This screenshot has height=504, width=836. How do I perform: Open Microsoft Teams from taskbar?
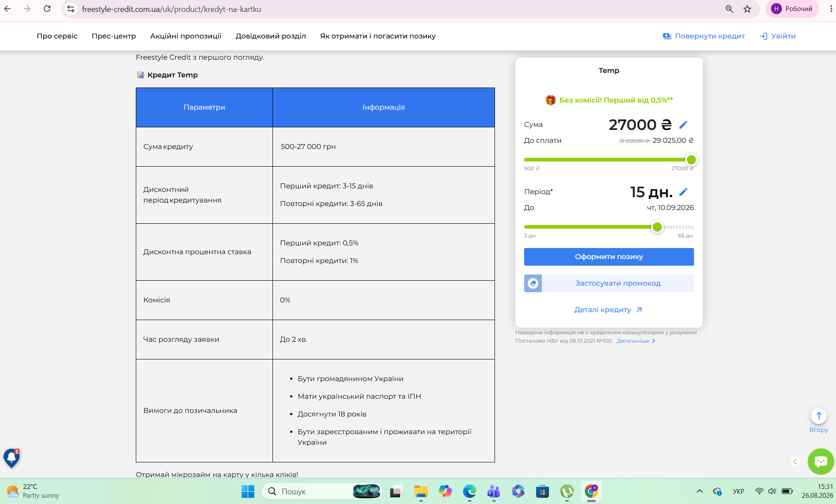[x=494, y=491]
